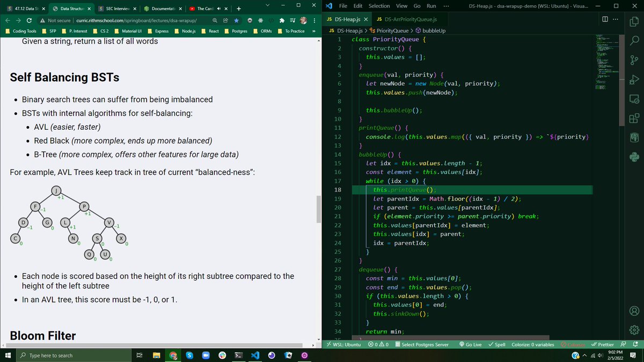Click VS Code editor vertical scrollbar
Screen dimensions: 644x362
[x=622, y=80]
